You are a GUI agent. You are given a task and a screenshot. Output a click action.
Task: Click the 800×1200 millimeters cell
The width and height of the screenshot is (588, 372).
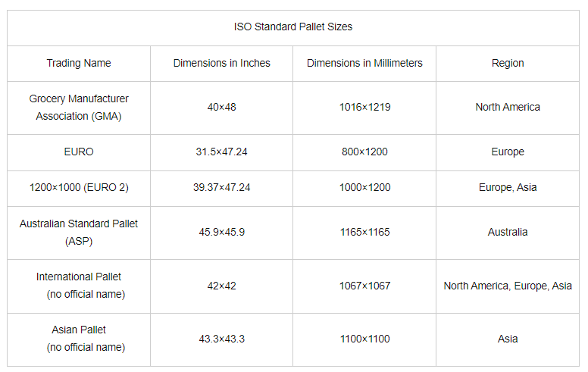pyautogui.click(x=364, y=152)
